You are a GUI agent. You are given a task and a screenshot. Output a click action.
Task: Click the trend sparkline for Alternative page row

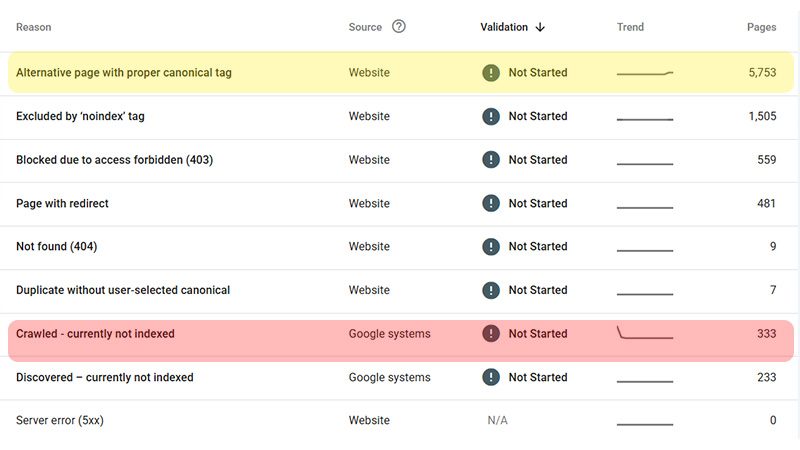(645, 73)
